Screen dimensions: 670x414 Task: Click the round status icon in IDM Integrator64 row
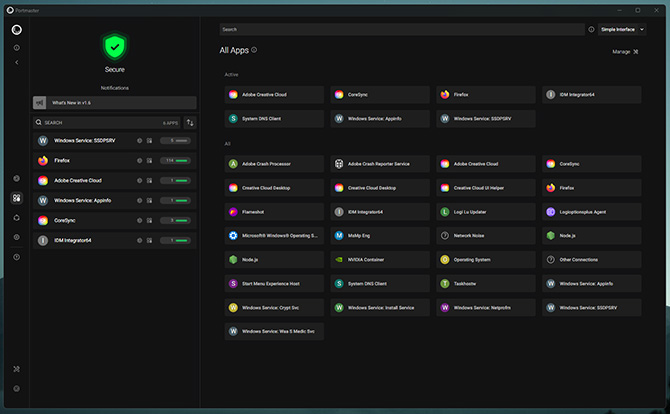[139, 240]
